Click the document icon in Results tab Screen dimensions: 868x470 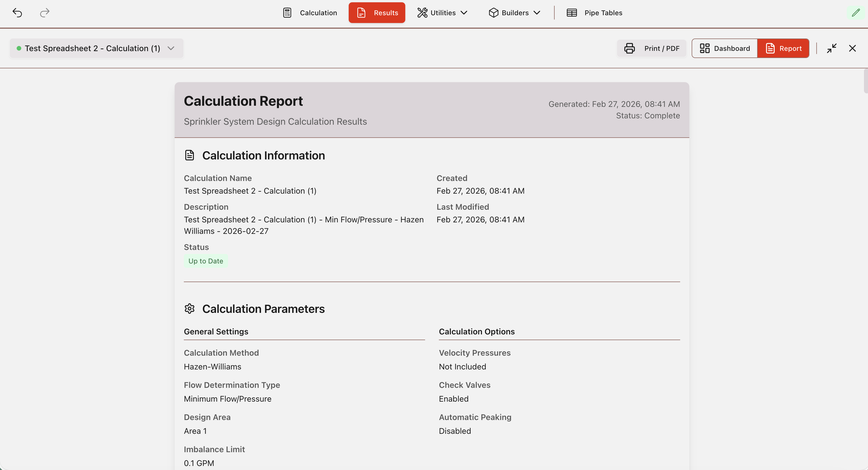361,13
